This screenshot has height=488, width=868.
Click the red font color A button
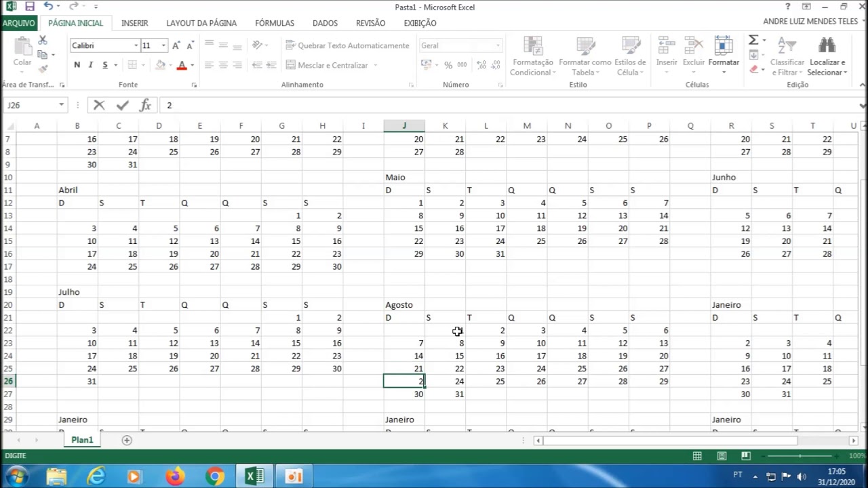(x=181, y=65)
